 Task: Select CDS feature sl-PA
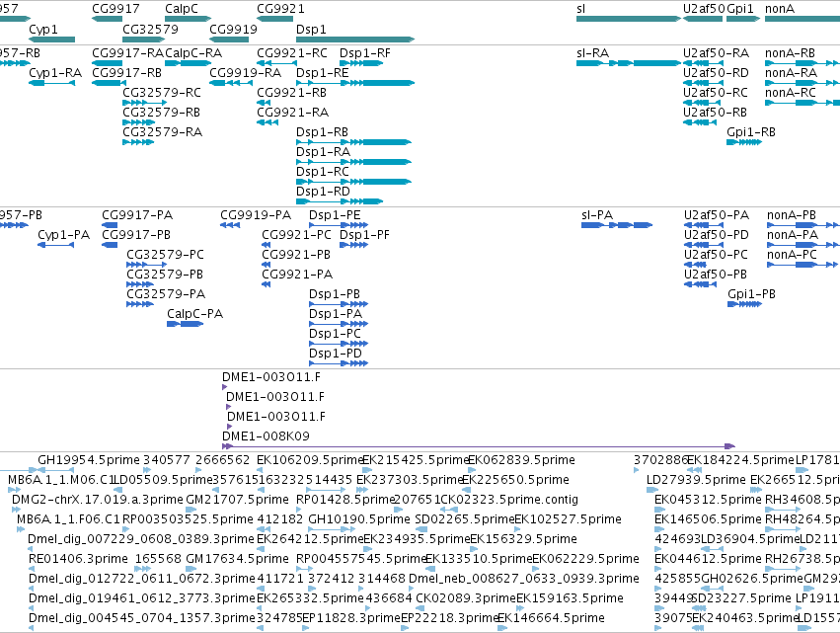tap(617, 225)
